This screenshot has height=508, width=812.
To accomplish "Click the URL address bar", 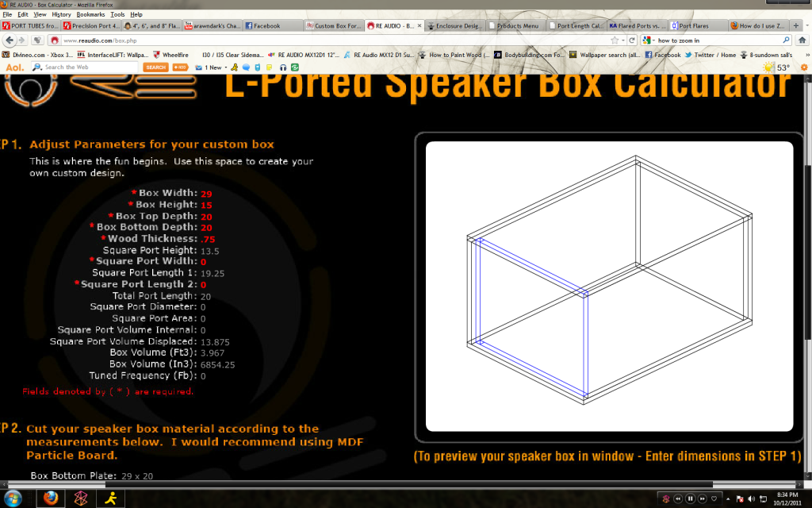I will (333, 40).
